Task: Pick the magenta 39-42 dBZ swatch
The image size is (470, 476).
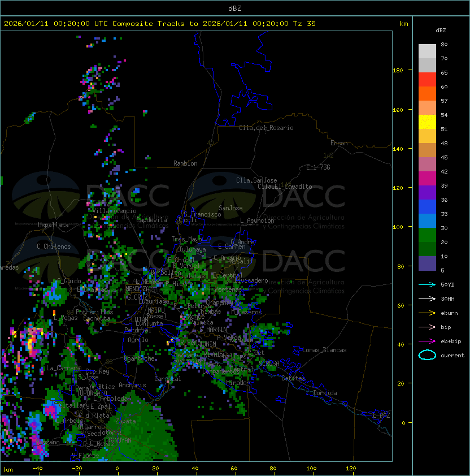Action: pos(427,179)
